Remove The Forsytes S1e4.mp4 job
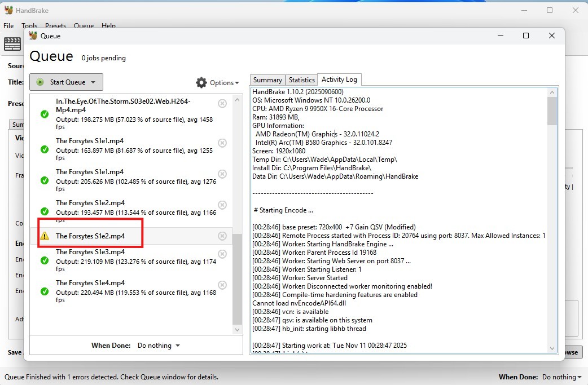This screenshot has width=588, height=385. point(222,285)
